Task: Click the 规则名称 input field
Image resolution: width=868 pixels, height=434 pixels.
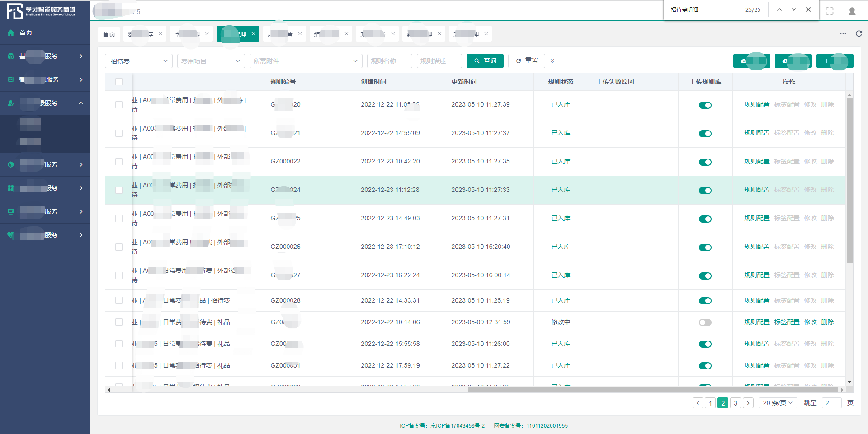Action: 389,61
